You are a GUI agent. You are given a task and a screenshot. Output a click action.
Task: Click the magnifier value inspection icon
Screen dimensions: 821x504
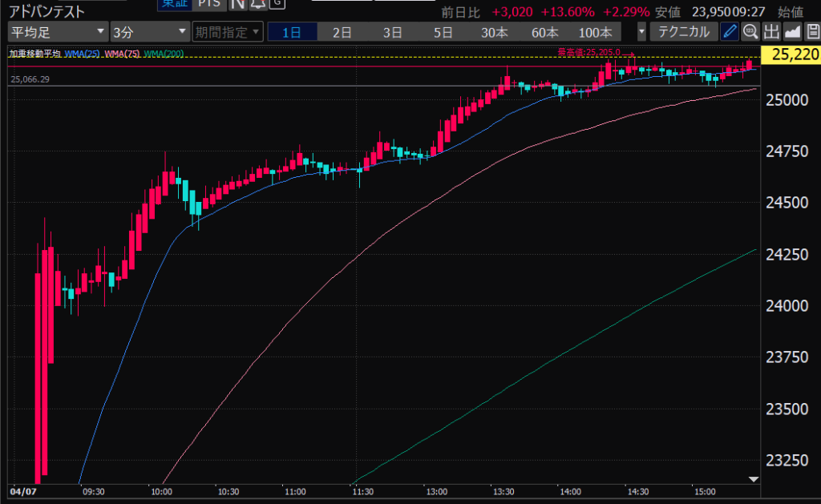click(x=750, y=32)
